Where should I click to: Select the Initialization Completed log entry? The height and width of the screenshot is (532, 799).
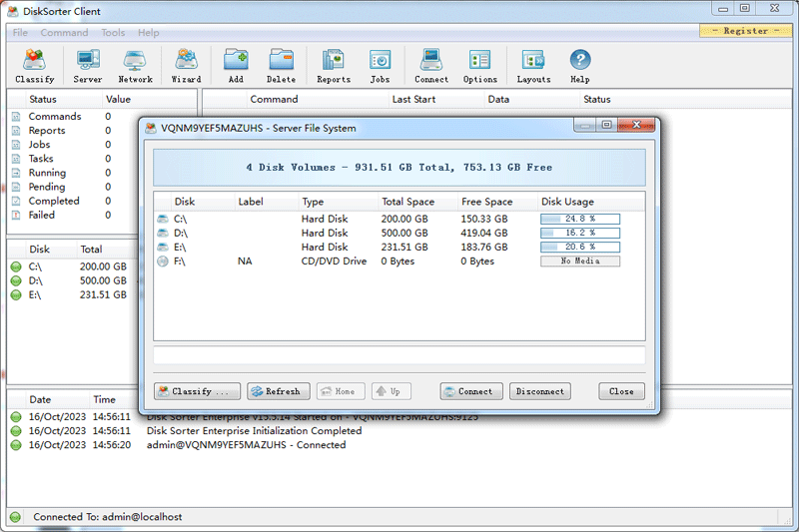pos(400,431)
